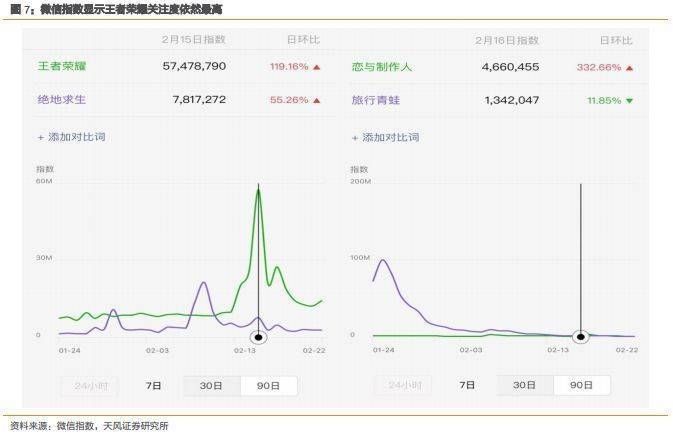Click the 60M axis label
Screen dimensions: 673x436
[x=44, y=181]
